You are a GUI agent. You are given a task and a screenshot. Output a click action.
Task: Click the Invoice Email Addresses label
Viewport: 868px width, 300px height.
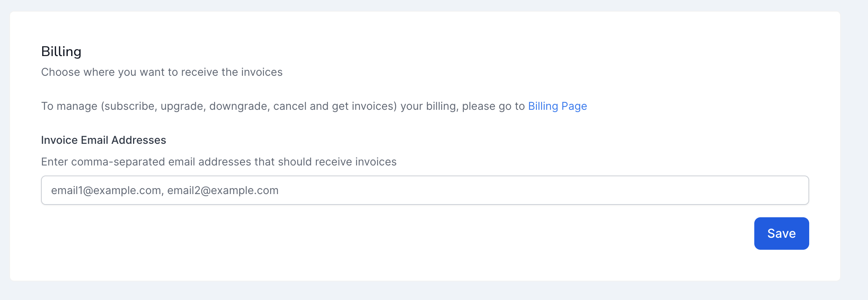103,140
